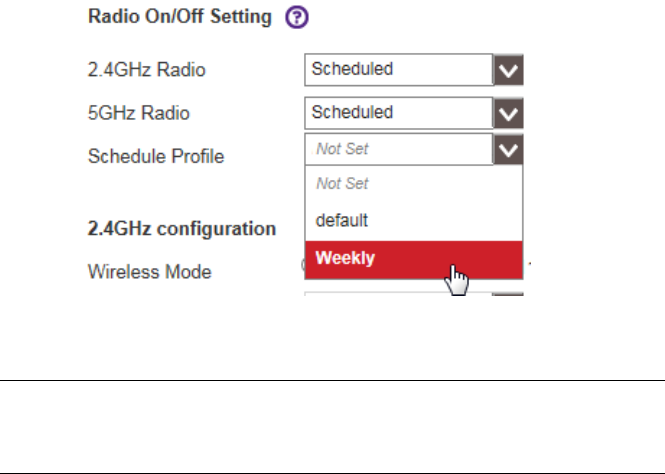Click the 2.4GHz Radio Scheduled value field
The height and width of the screenshot is (474, 665).
tap(398, 70)
